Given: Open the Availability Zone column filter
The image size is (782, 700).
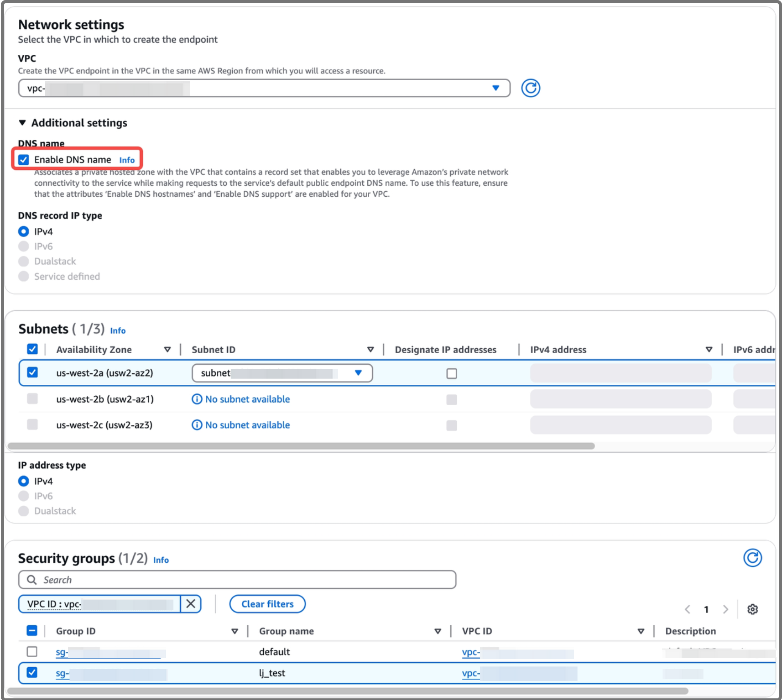Looking at the screenshot, I should tap(168, 350).
